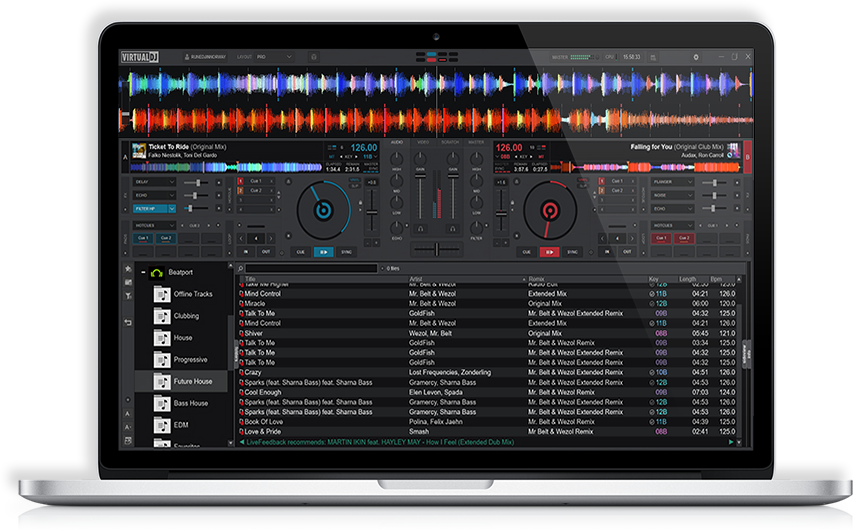Click the favorites star icon in the browser sidebar

point(128,269)
